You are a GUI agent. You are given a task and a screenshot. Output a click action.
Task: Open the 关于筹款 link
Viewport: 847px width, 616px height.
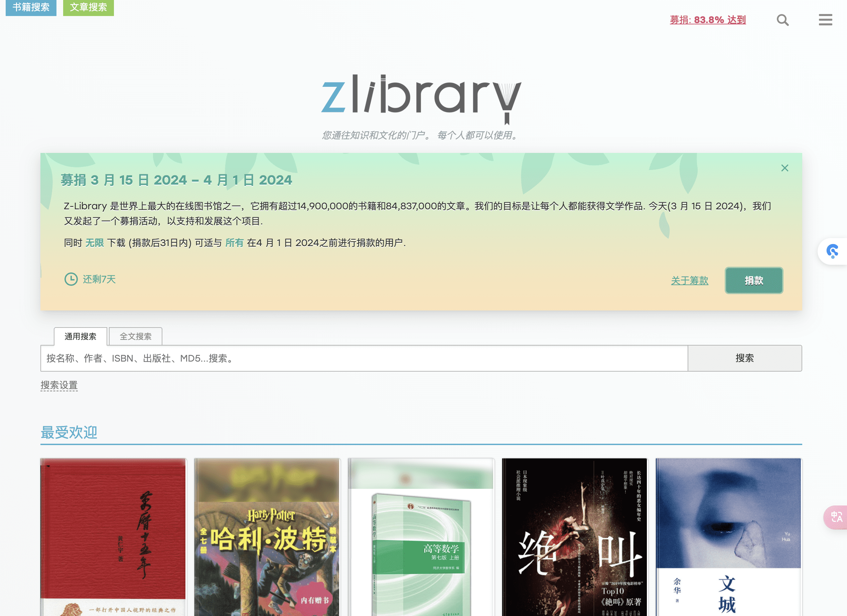pos(689,280)
